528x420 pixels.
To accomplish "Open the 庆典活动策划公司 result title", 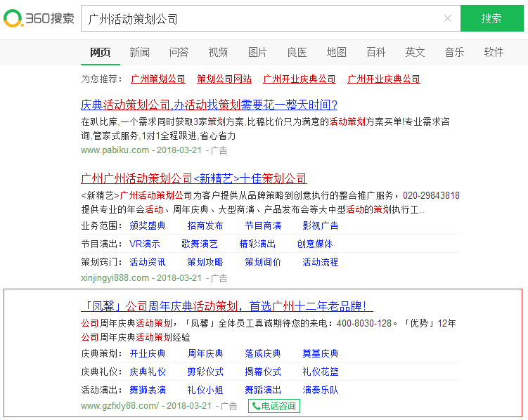I will (x=209, y=105).
